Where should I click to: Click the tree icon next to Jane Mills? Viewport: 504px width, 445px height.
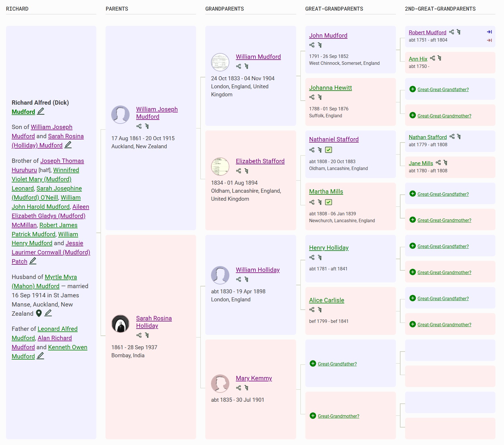click(x=446, y=163)
